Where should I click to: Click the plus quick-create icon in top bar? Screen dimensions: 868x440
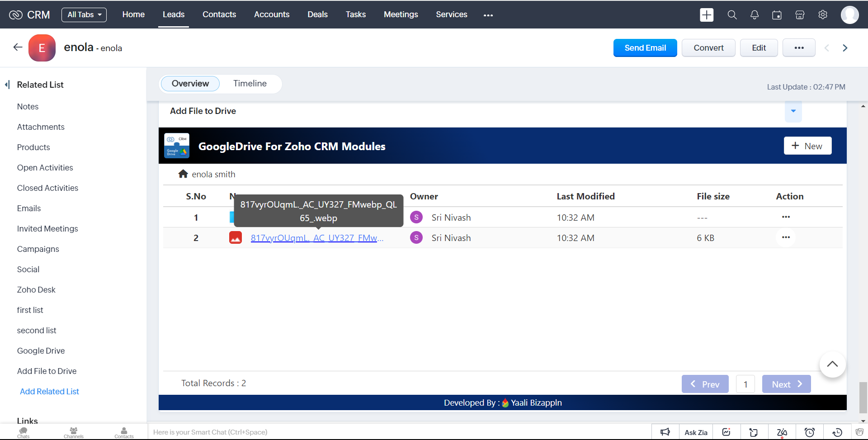coord(706,15)
